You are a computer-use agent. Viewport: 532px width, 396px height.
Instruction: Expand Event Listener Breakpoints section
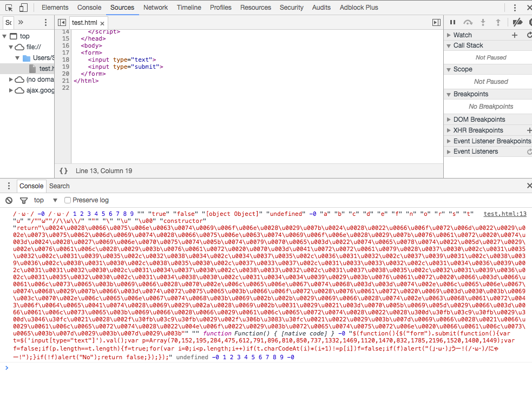point(449,141)
